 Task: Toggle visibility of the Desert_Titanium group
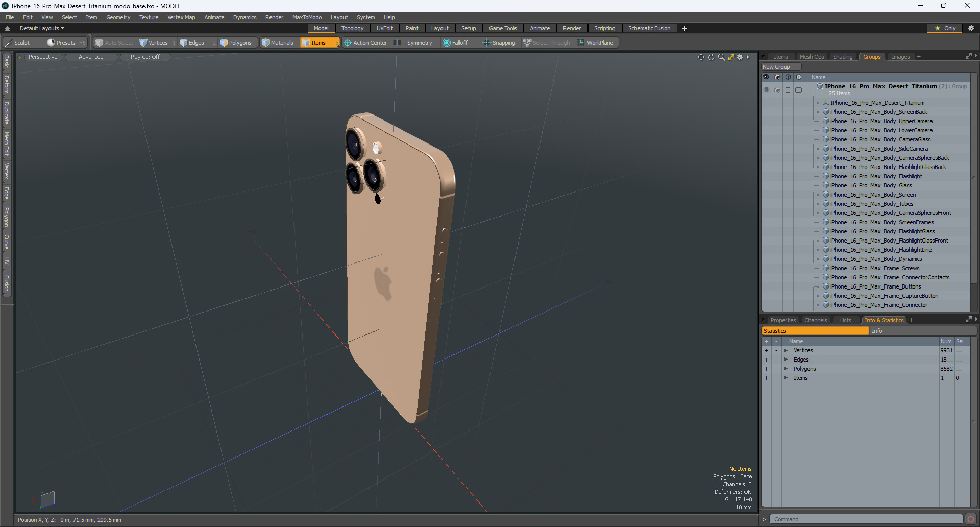pyautogui.click(x=766, y=90)
